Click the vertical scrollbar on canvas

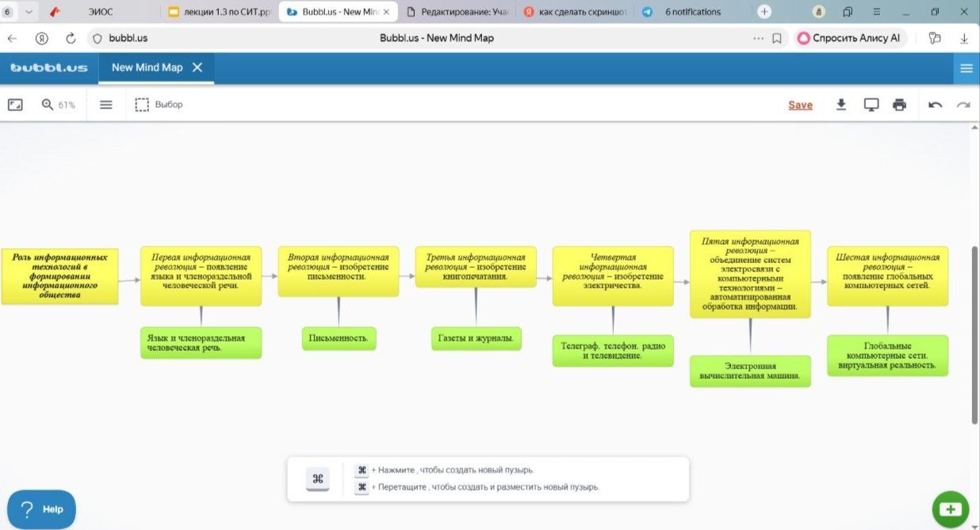click(974, 333)
